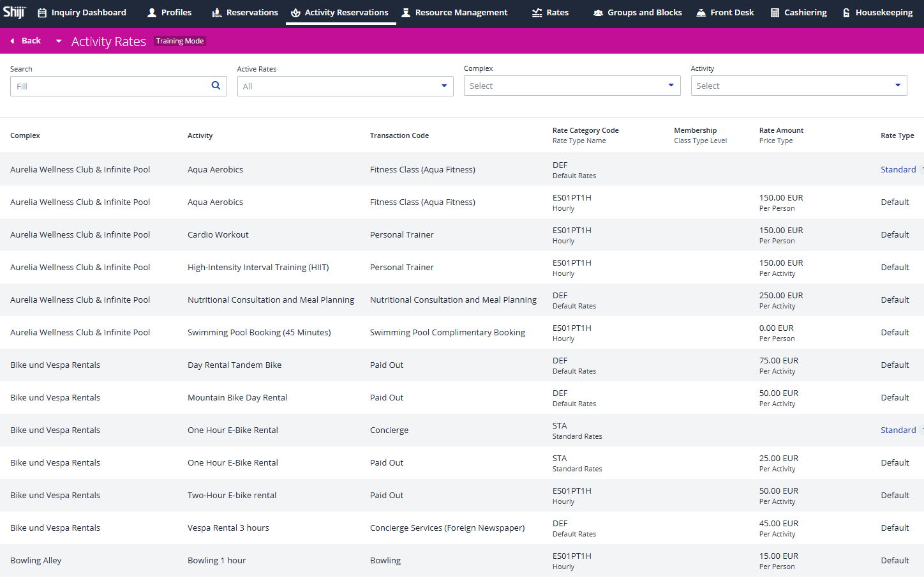Switch to the Resource Management tab
Screen dimensions: 924x578
[454, 12]
